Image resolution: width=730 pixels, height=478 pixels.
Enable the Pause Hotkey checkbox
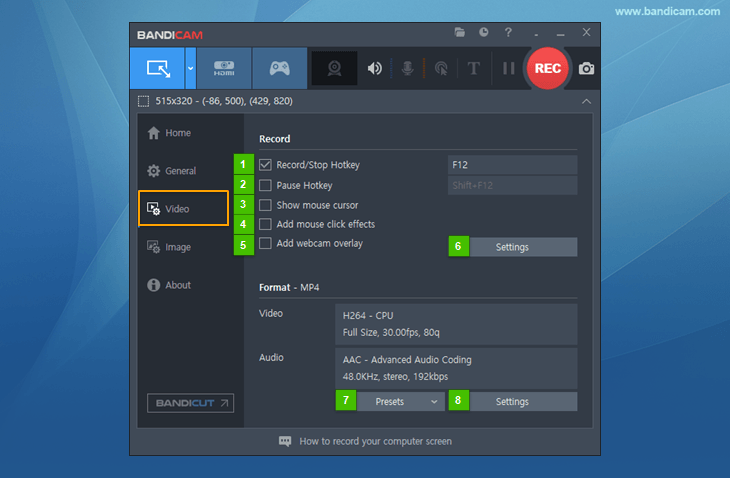click(265, 185)
